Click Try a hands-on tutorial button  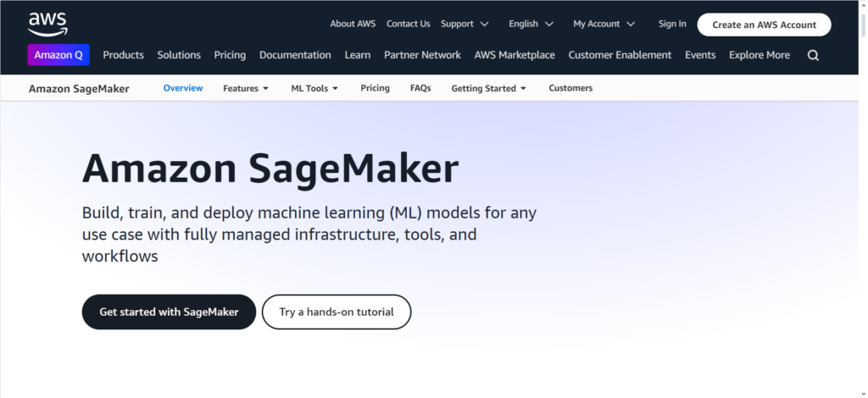pyautogui.click(x=337, y=312)
